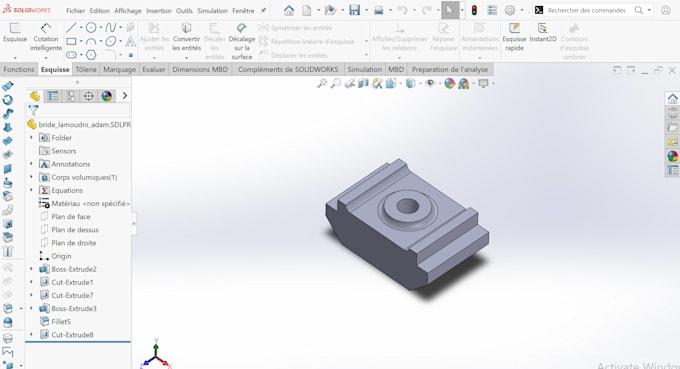Image resolution: width=680 pixels, height=369 pixels.
Task: Expand the Annotations tree item
Action: 31,164
